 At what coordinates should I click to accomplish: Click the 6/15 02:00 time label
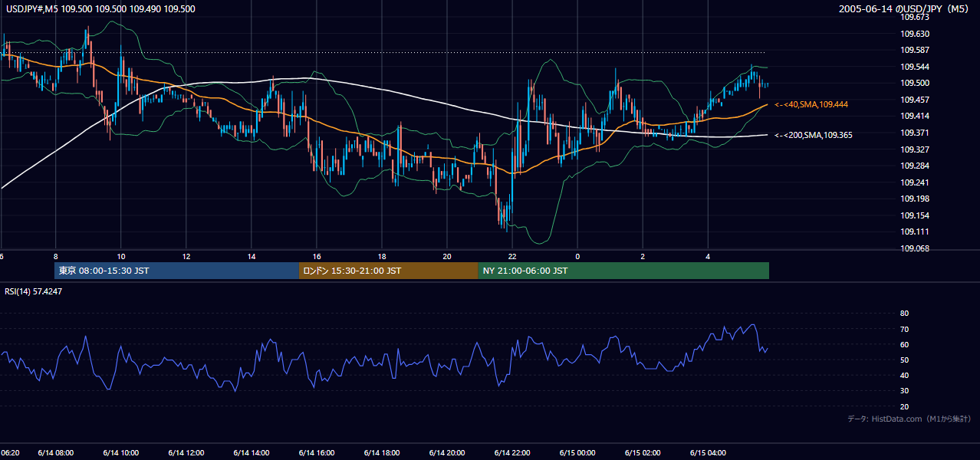point(643,453)
